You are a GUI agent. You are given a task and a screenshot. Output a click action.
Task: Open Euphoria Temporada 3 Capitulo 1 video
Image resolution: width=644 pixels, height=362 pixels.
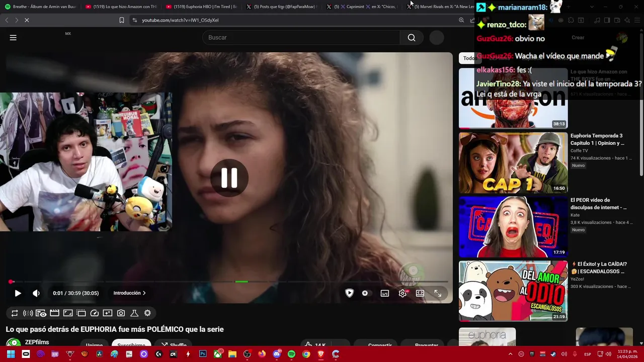(x=513, y=163)
